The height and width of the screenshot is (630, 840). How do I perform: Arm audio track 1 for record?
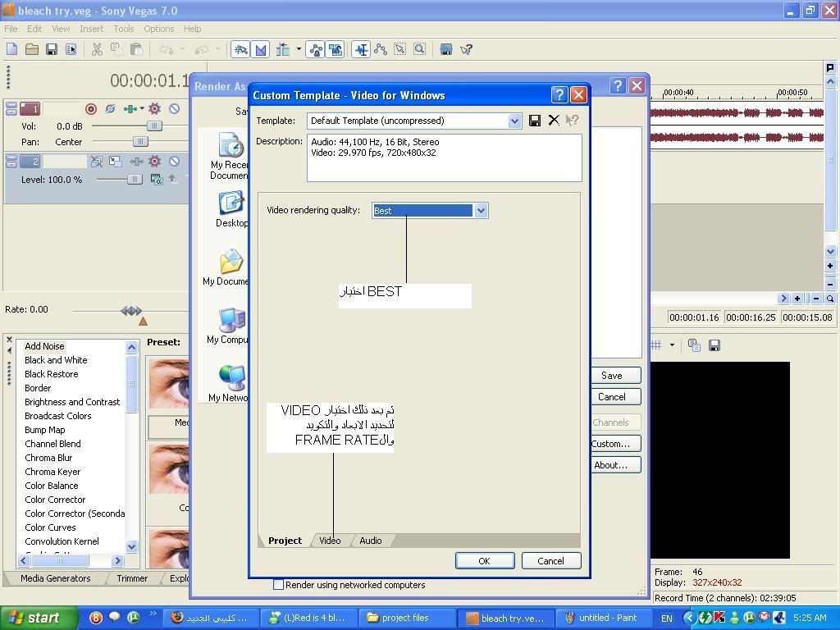91,109
